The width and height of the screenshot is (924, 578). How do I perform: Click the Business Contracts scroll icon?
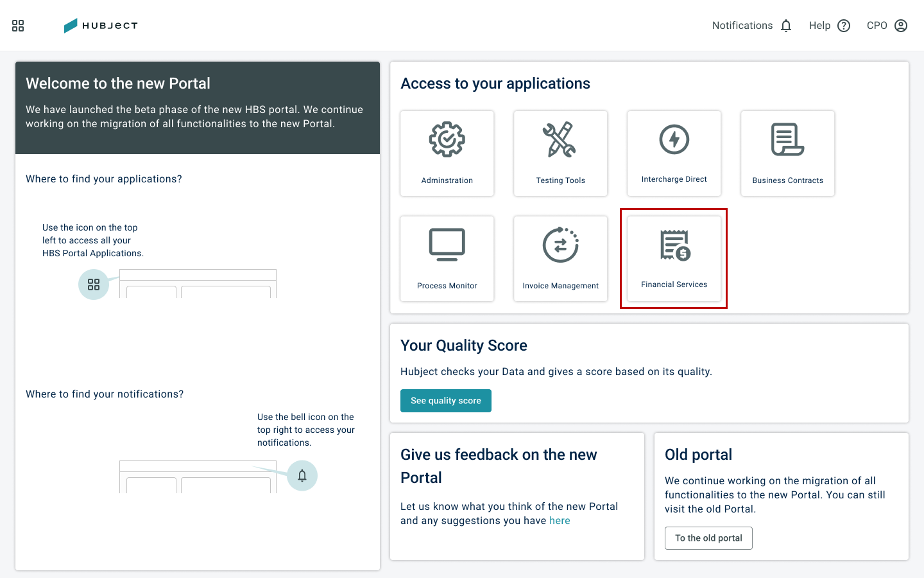pyautogui.click(x=787, y=139)
